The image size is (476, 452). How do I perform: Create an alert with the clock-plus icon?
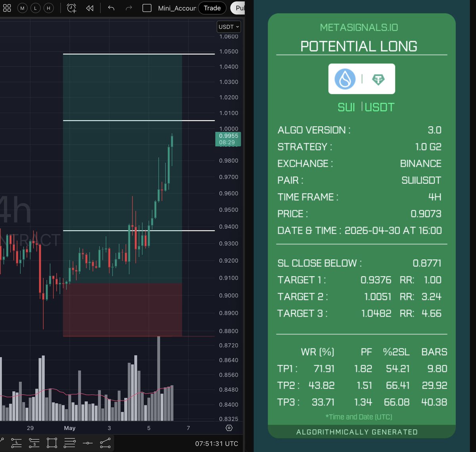[71, 8]
